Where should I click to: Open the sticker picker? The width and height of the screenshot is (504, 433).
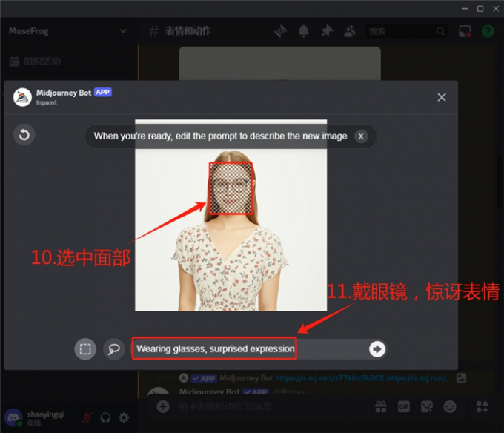point(427,406)
